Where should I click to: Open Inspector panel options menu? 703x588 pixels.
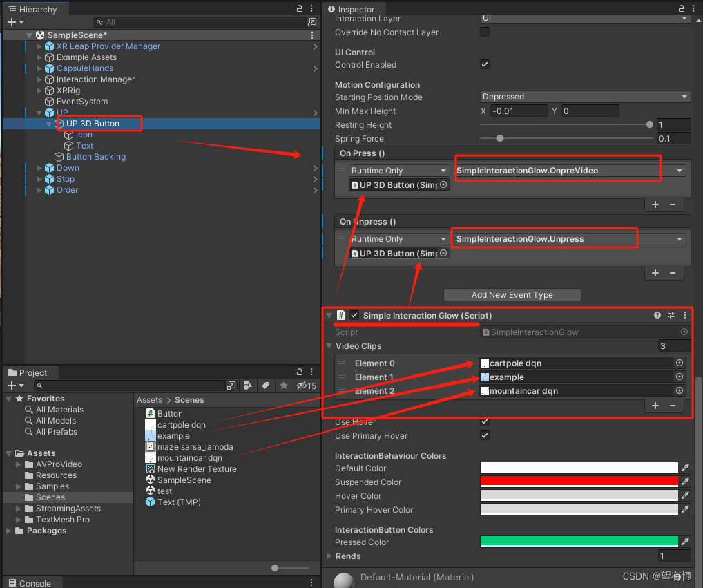pyautogui.click(x=693, y=8)
